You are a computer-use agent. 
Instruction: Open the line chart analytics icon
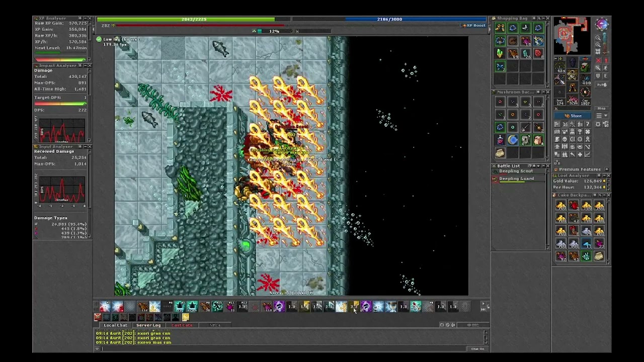point(588,154)
